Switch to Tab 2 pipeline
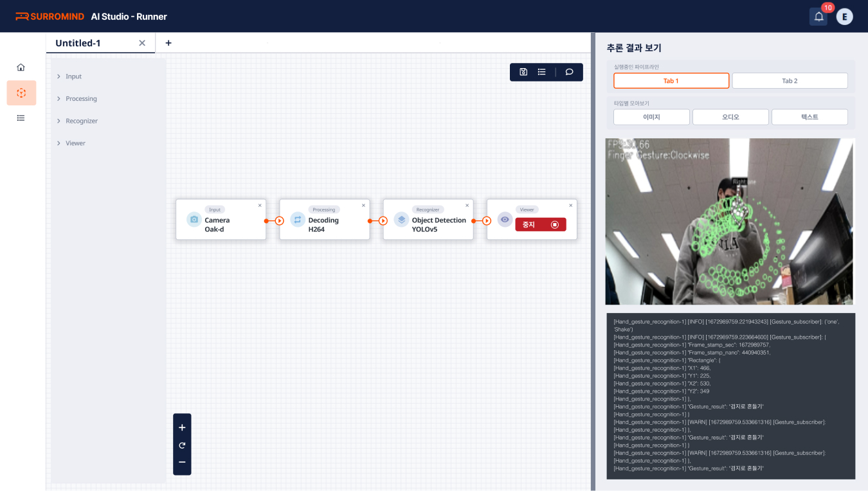 790,81
